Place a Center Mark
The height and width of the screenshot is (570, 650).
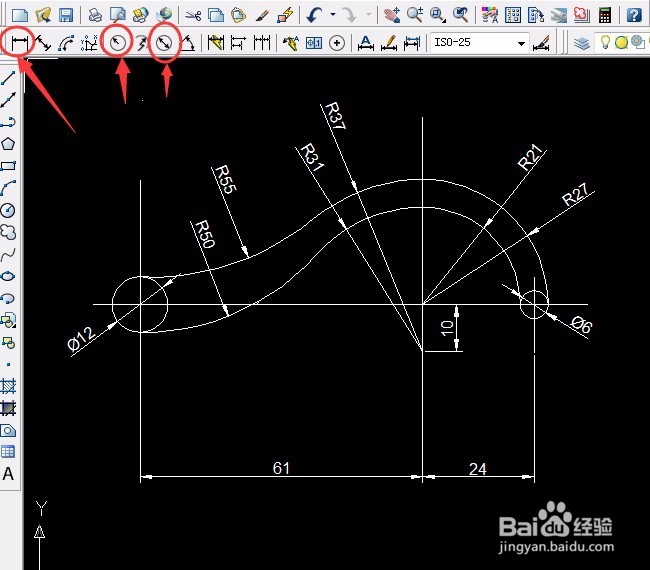[337, 42]
